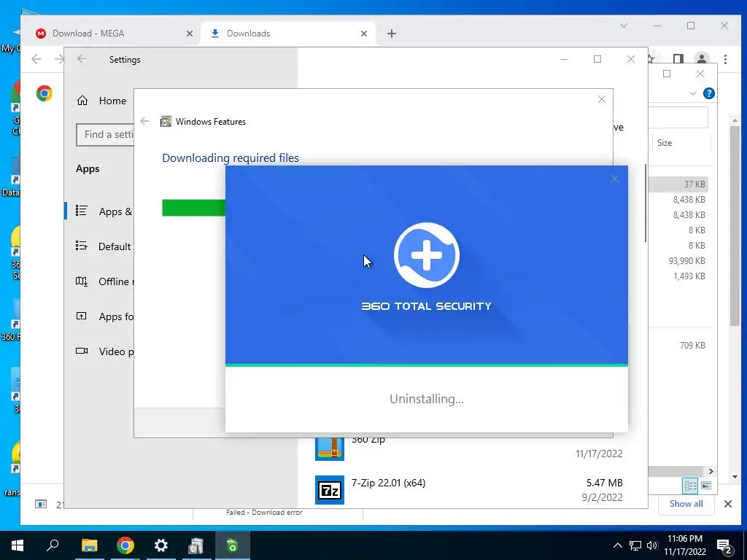Open taskbar search magnifier

(53, 545)
